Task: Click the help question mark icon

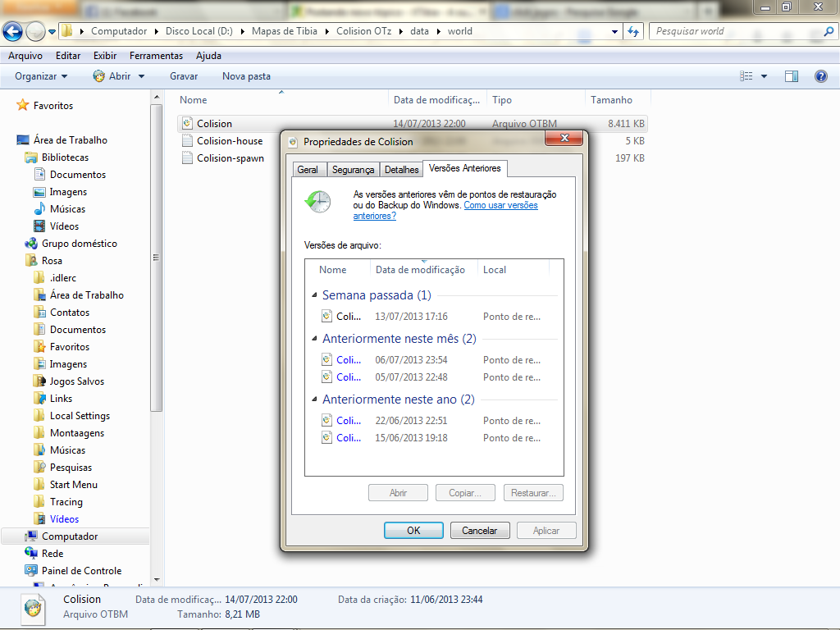Action: pos(820,76)
